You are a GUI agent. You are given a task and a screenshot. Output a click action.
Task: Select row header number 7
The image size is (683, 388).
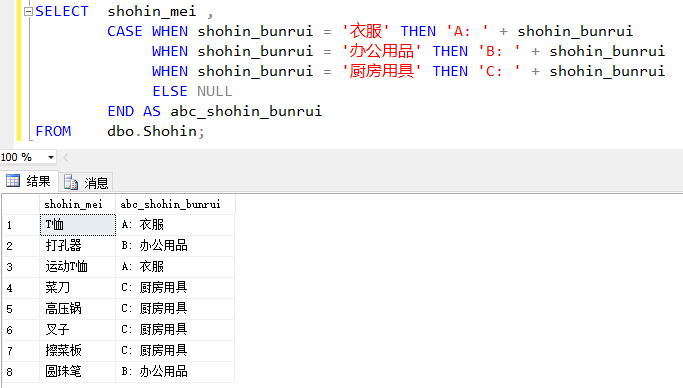21,351
